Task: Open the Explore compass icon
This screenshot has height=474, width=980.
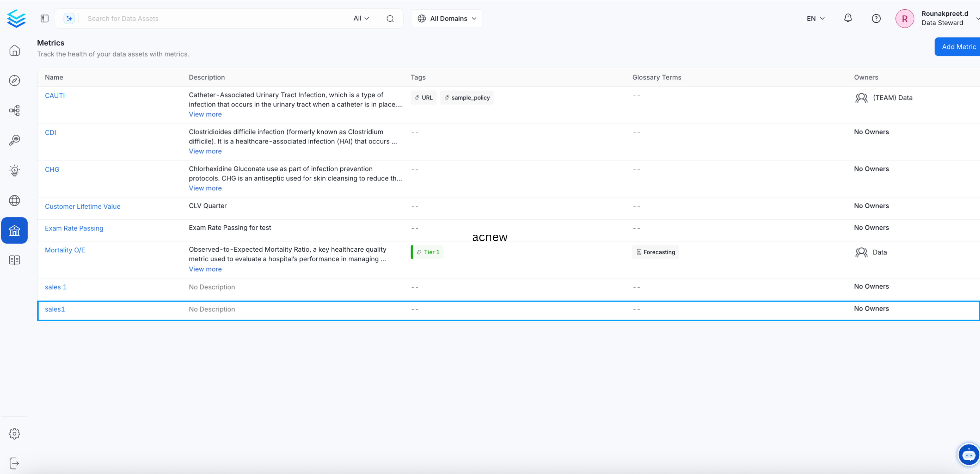Action: pos(14,80)
